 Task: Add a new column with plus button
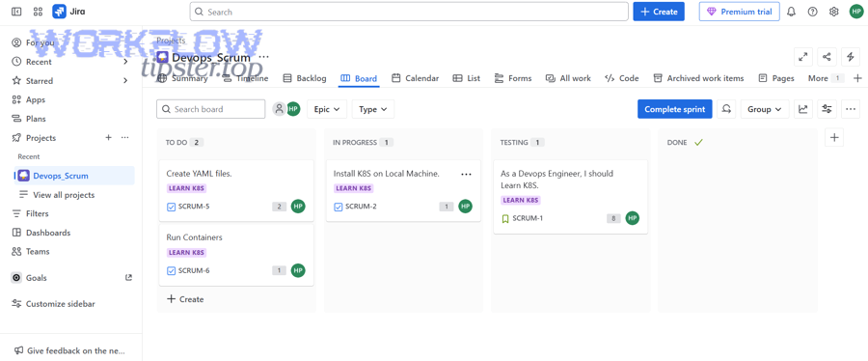834,137
